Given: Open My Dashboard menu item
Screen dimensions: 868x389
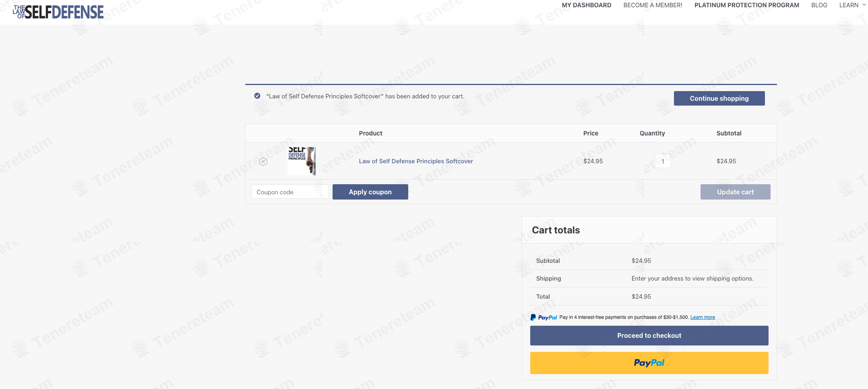Looking at the screenshot, I should click(586, 5).
